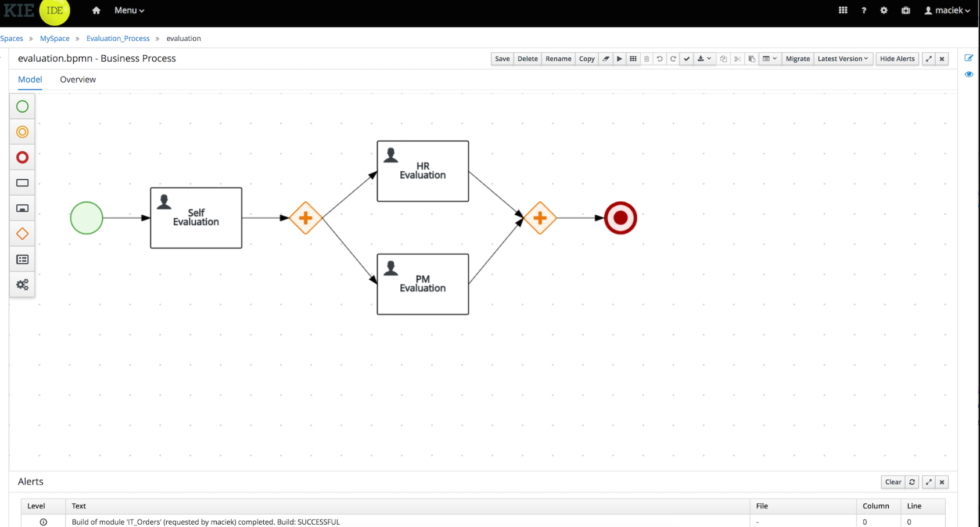Open the view layout dropdown in the toolbar
Screen dimensions: 980x527
pos(770,59)
